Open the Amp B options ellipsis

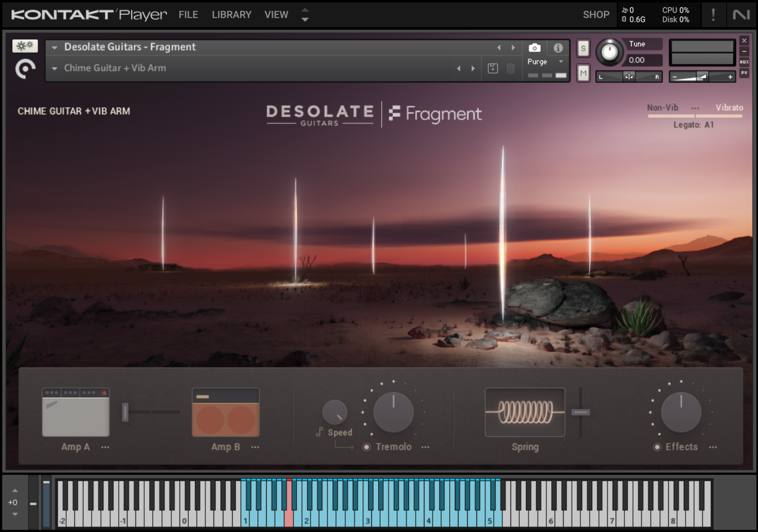[x=255, y=447]
